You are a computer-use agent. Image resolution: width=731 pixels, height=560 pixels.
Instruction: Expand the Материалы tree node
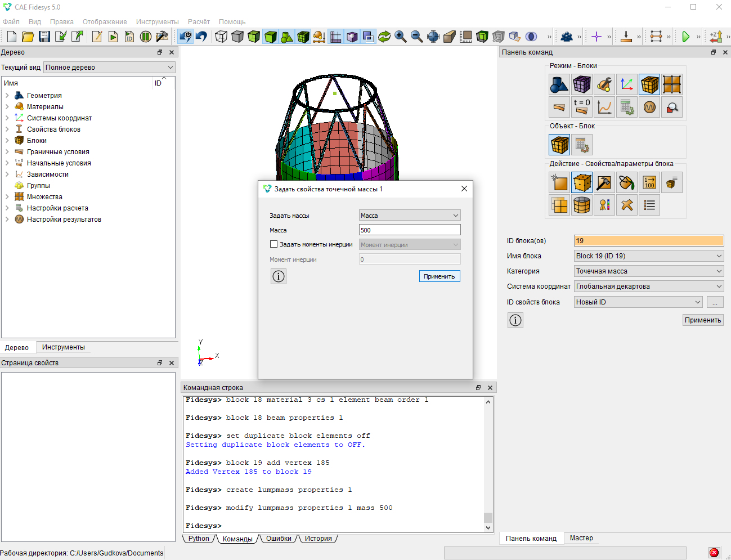point(7,107)
